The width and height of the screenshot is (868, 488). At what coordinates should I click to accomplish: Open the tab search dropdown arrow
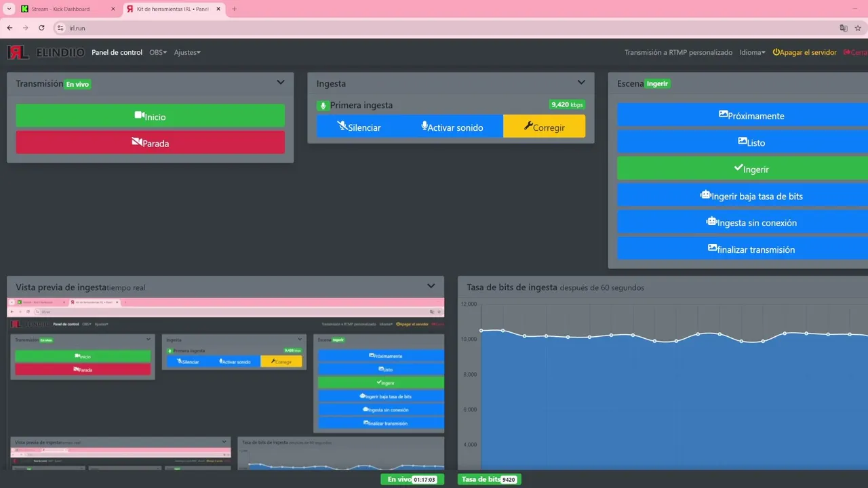tap(9, 9)
